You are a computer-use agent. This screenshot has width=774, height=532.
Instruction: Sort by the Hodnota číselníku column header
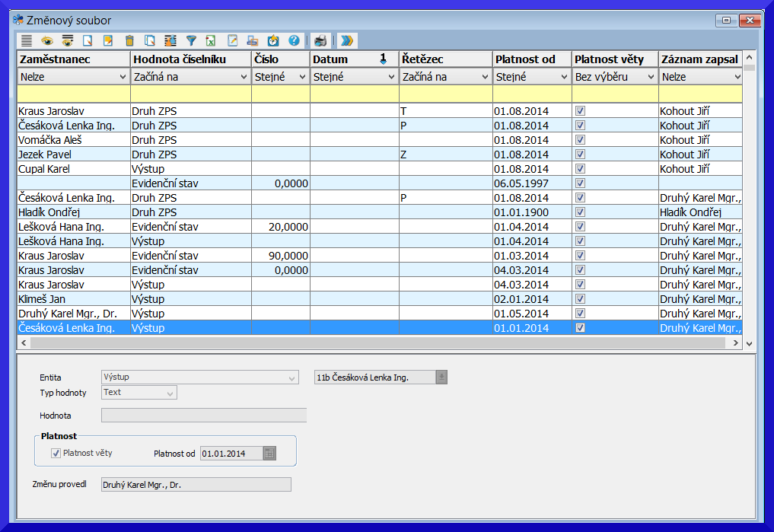pos(190,59)
